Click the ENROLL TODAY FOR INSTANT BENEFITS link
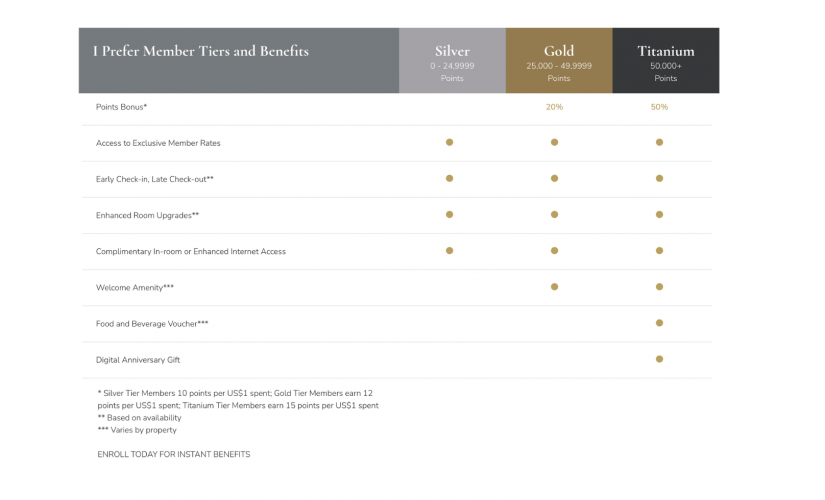 coord(173,455)
